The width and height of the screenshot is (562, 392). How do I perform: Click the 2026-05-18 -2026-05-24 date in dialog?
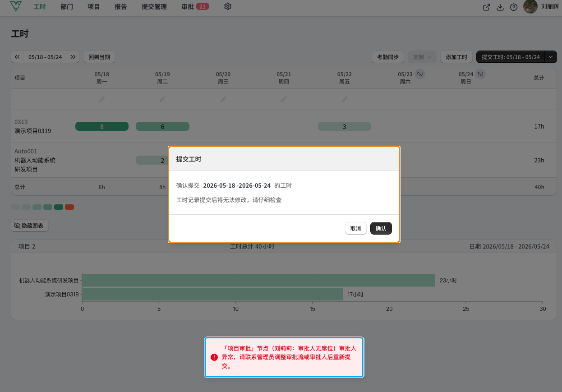point(237,185)
